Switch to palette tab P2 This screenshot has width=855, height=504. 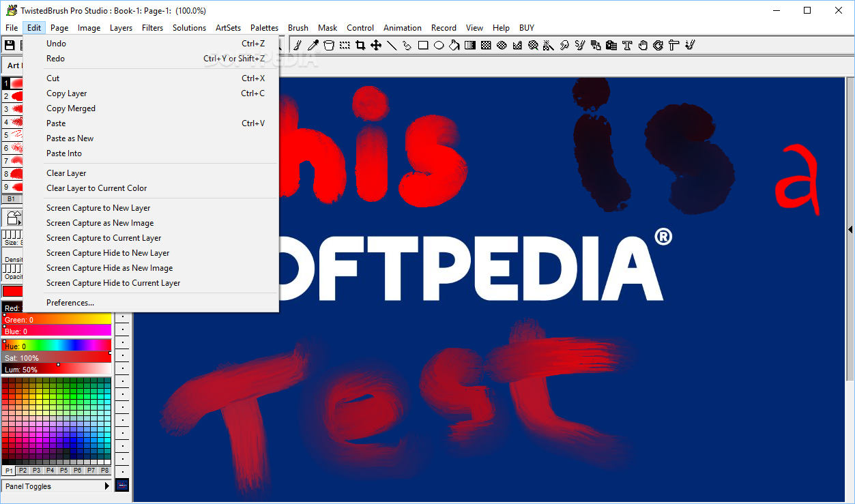pyautogui.click(x=23, y=471)
